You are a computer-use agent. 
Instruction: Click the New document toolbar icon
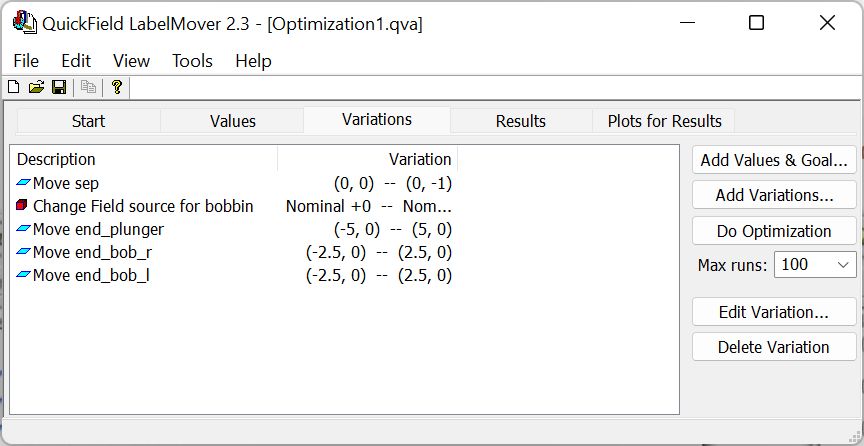point(13,88)
